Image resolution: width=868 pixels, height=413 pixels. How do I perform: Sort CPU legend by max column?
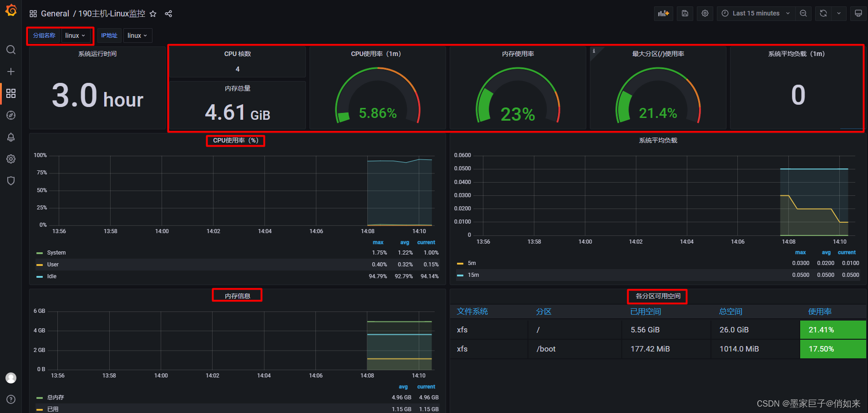pos(378,242)
